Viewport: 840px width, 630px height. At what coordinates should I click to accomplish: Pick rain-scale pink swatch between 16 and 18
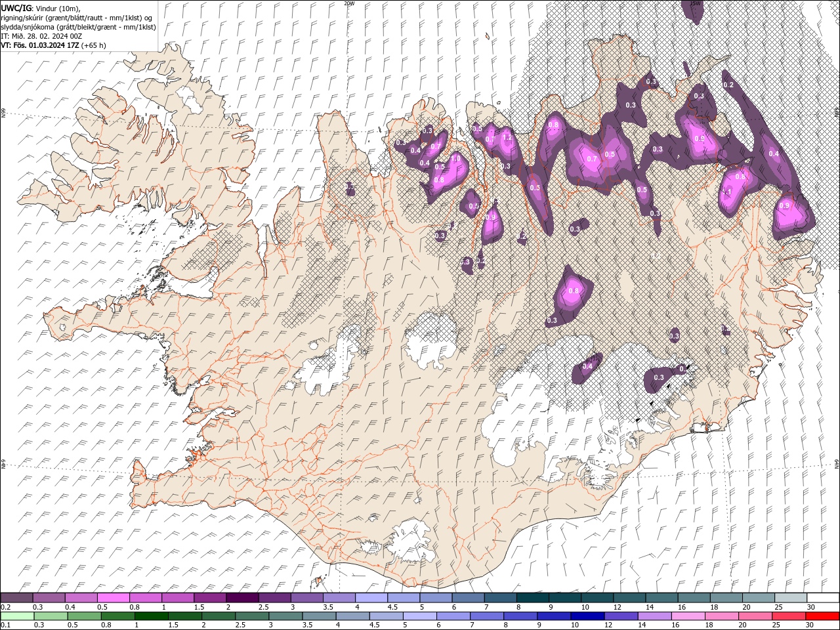(688, 616)
